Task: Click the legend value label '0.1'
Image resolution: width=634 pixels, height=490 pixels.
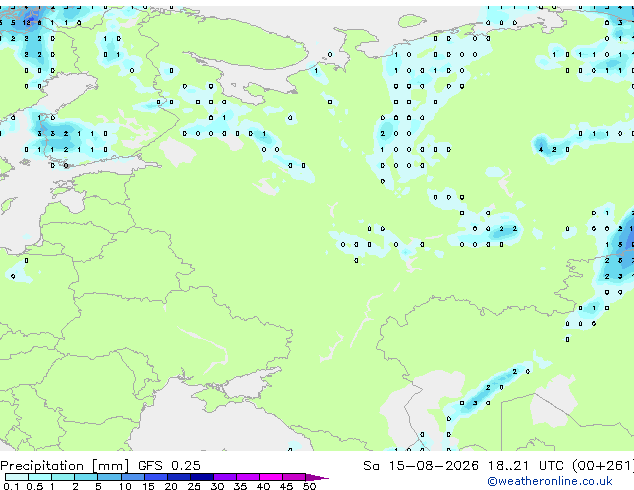Action: coord(11,486)
